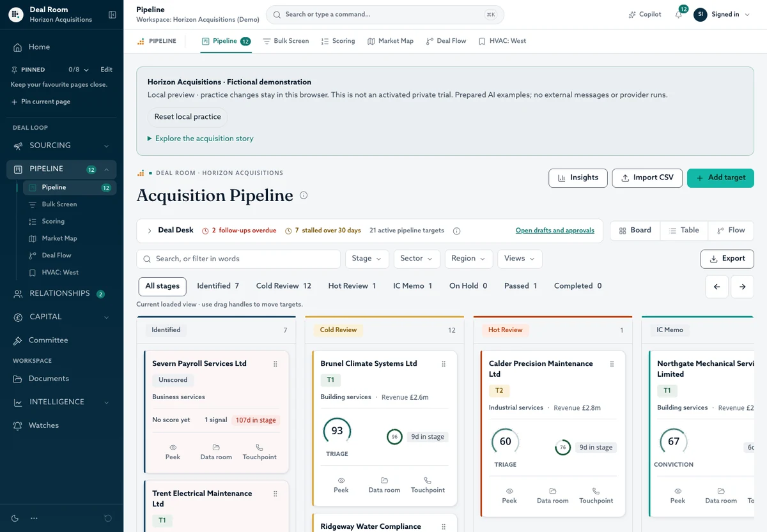Expand the SOURCING sidebar group
The height and width of the screenshot is (532, 767).
[x=61, y=146]
